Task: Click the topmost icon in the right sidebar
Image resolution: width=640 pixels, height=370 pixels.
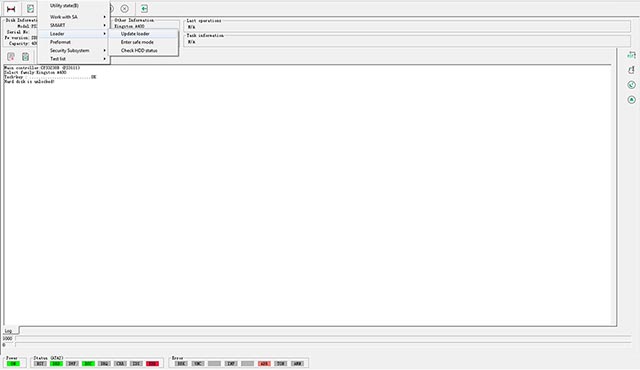Action: click(x=631, y=55)
